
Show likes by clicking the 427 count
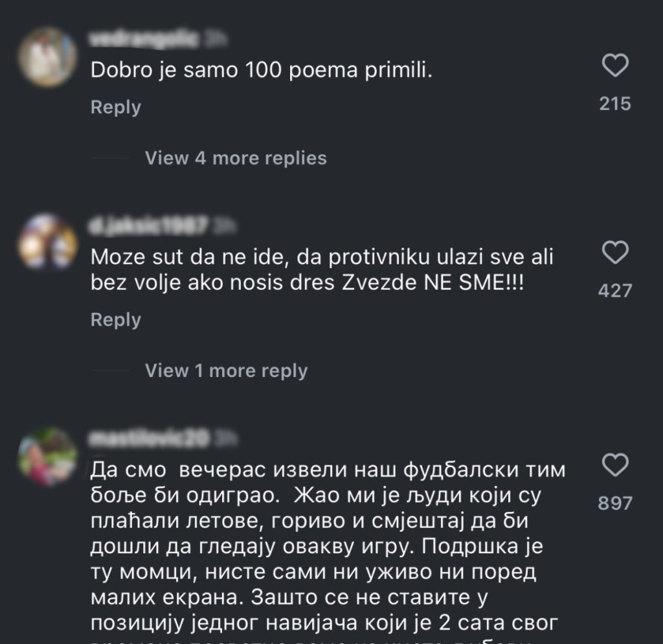(x=614, y=290)
